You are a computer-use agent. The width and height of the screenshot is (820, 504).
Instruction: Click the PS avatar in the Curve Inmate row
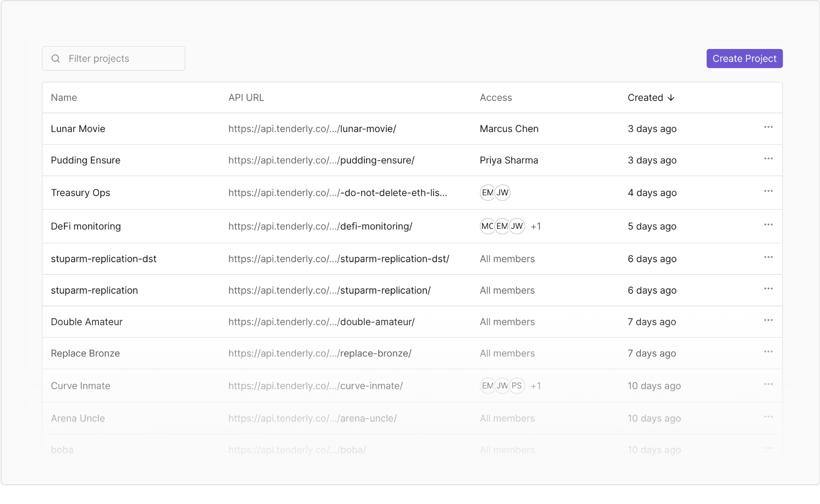tap(517, 386)
